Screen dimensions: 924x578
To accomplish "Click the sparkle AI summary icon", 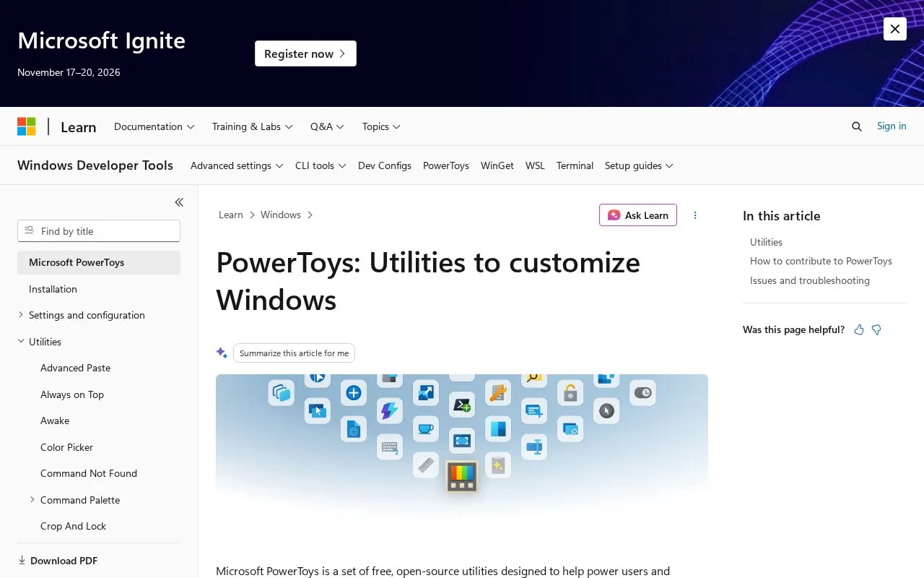I will [x=222, y=353].
